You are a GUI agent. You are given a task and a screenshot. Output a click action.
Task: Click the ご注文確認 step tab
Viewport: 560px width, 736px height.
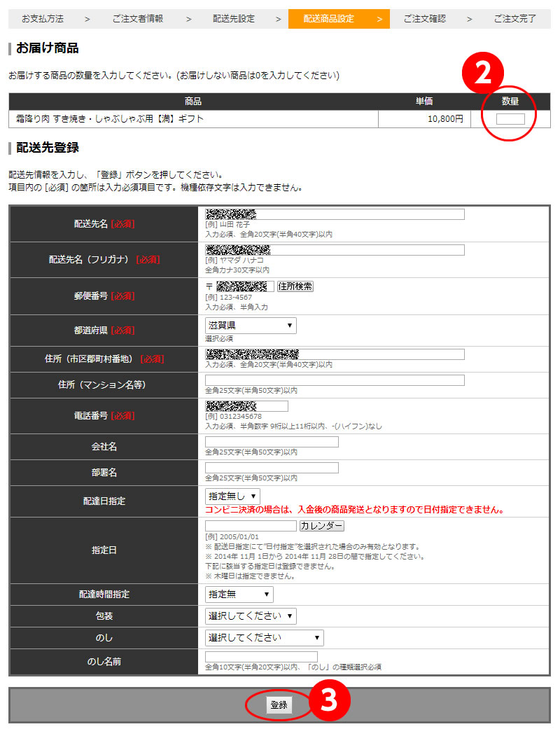[x=424, y=19]
